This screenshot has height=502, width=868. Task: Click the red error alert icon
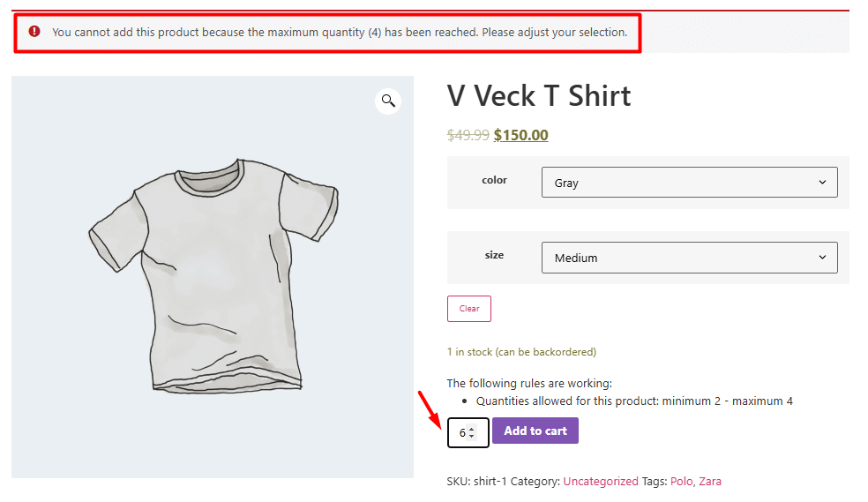pyautogui.click(x=34, y=32)
